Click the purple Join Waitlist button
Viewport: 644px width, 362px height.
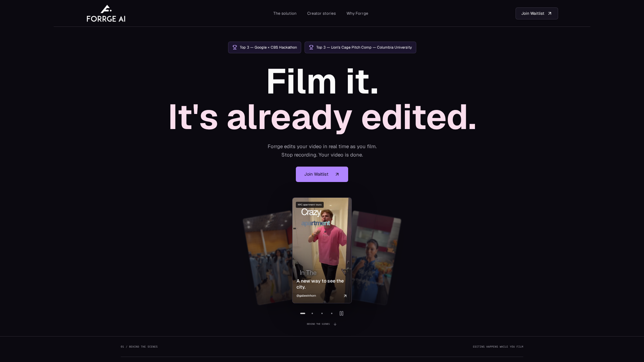[322, 174]
